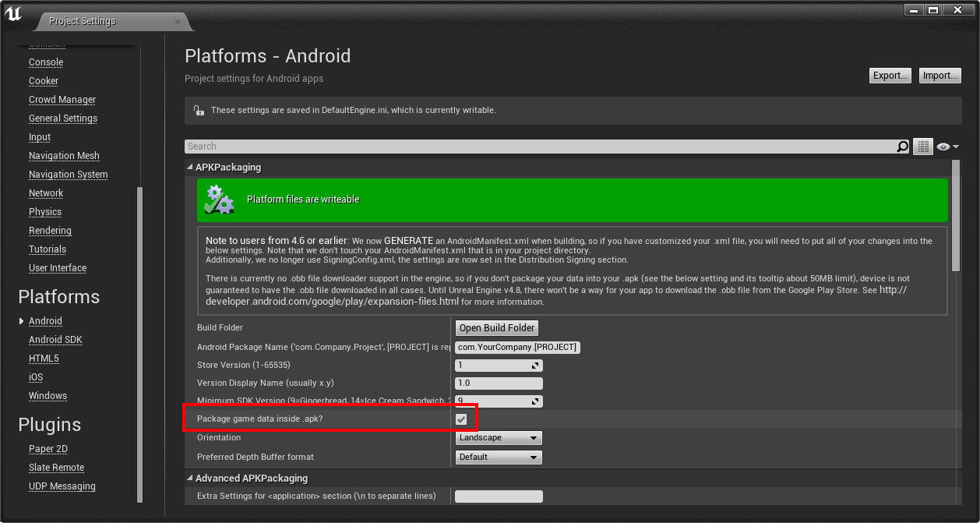Click the Build Folder label
Image resolution: width=980 pixels, height=523 pixels.
click(220, 328)
